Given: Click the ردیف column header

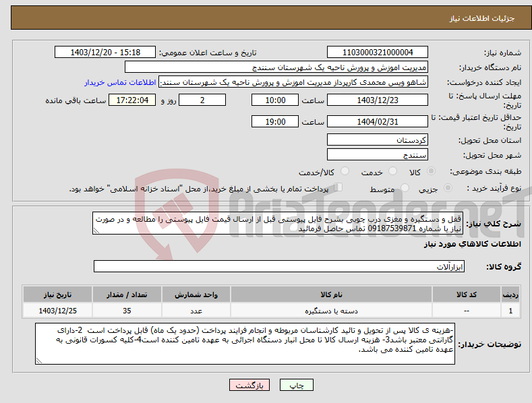Looking at the screenshot, I should (x=510, y=294).
